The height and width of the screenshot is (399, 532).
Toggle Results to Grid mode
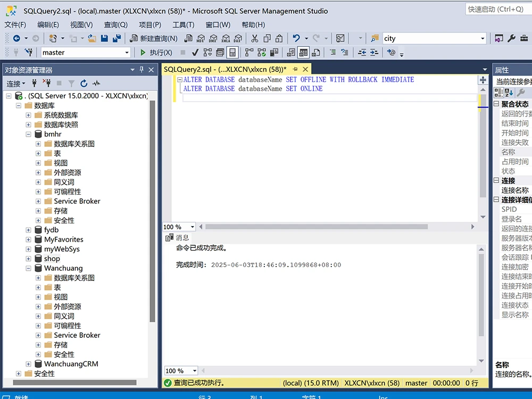pyautogui.click(x=303, y=53)
